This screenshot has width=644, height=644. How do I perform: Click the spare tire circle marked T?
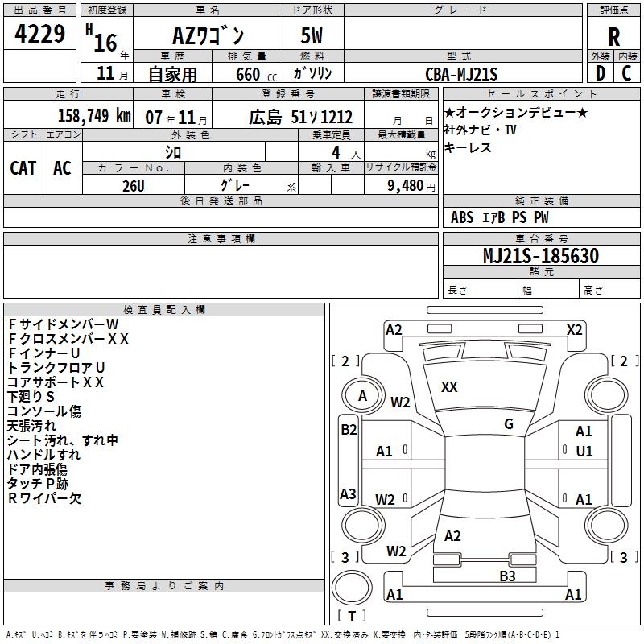click(x=352, y=588)
